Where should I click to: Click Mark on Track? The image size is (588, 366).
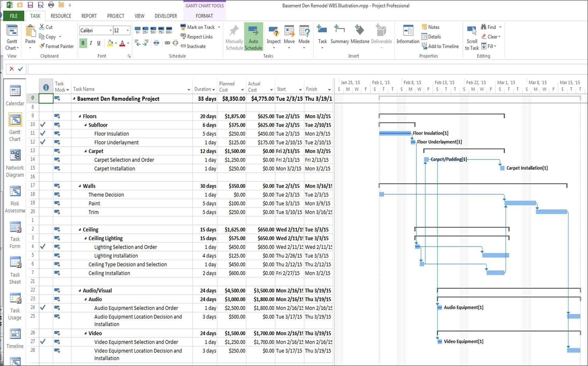pos(199,27)
